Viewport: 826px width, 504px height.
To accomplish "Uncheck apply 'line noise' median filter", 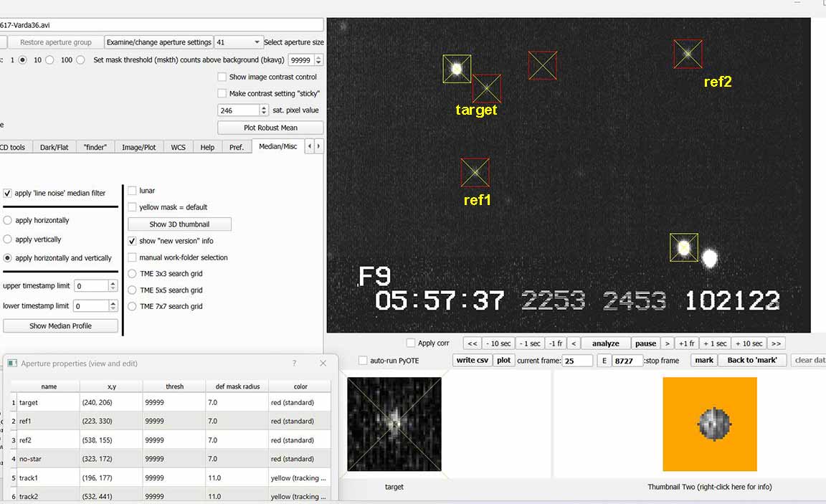I will [x=7, y=194].
